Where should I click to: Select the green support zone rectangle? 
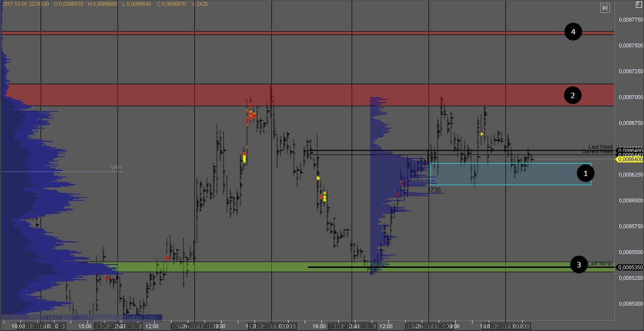click(334, 267)
